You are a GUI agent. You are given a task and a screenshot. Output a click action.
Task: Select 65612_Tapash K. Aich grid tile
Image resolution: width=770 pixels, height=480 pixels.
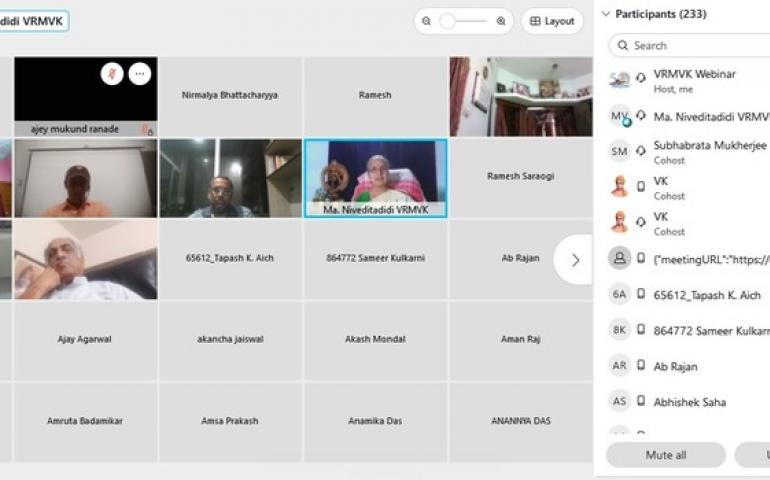[230, 259]
